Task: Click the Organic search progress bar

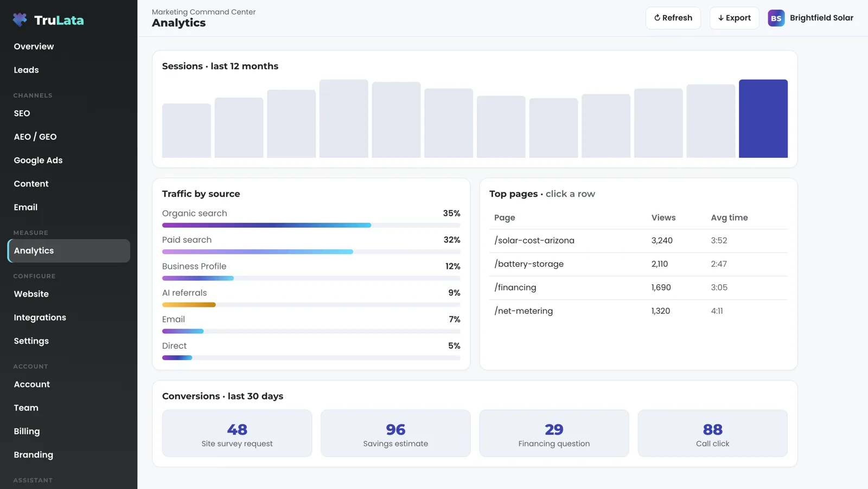Action: pos(311,225)
